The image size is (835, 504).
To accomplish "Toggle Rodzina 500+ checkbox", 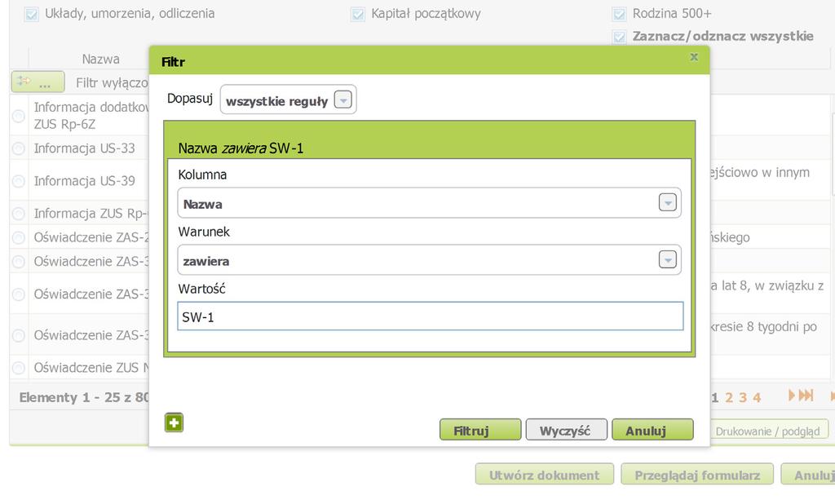I will point(619,14).
